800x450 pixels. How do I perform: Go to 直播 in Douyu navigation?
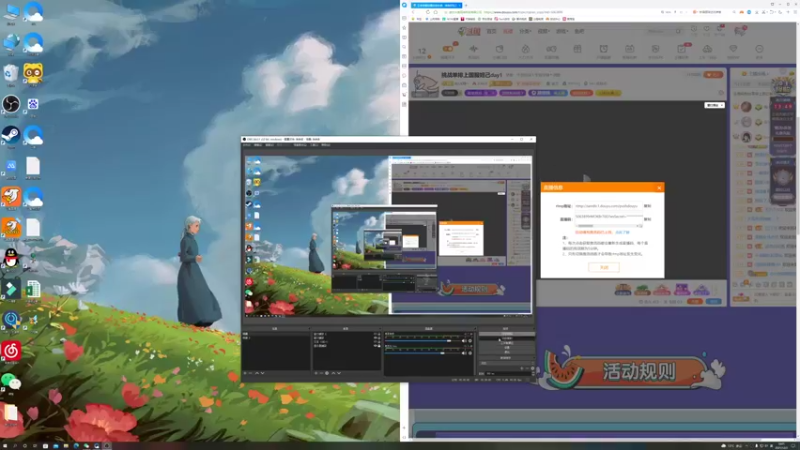pos(508,31)
